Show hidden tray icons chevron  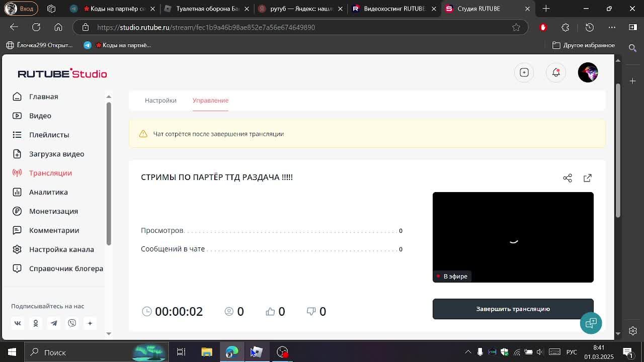(x=468, y=352)
